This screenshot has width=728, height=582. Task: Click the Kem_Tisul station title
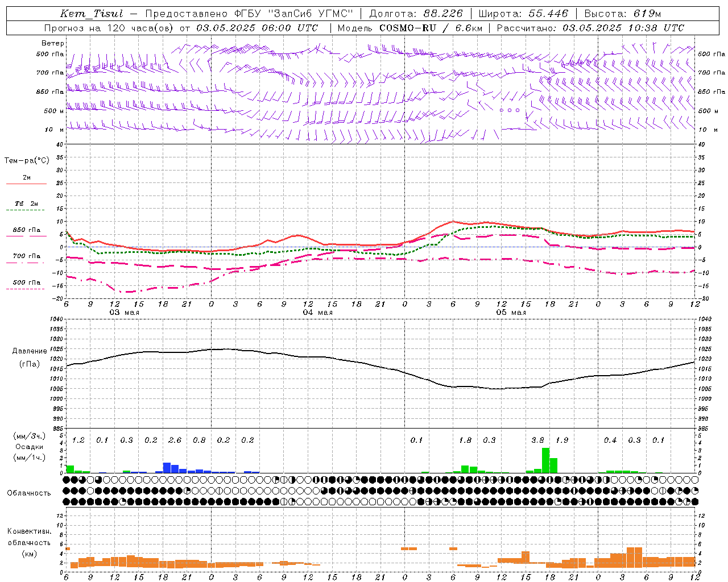click(92, 14)
